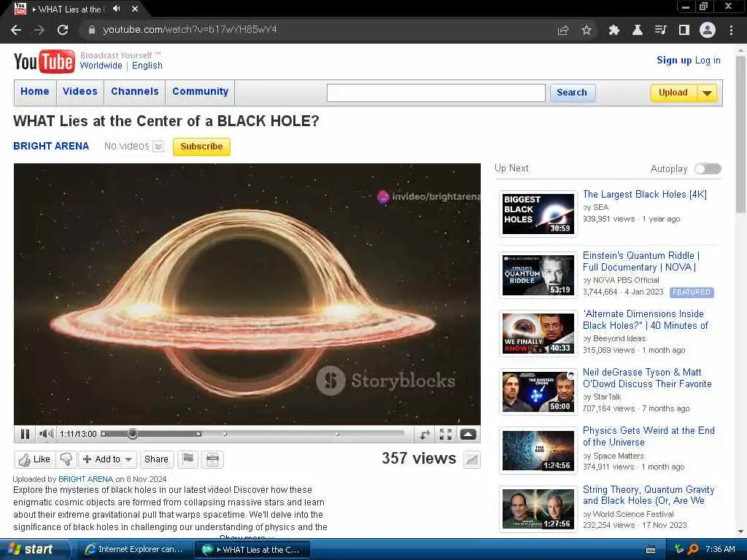747x560 pixels.
Task: Click the Search button
Action: [572, 93]
